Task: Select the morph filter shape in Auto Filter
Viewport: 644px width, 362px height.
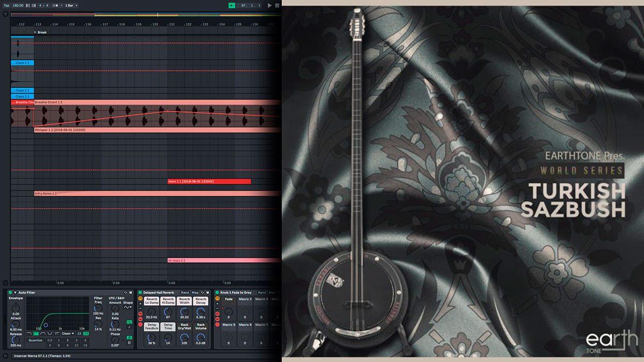Action: click(57, 334)
